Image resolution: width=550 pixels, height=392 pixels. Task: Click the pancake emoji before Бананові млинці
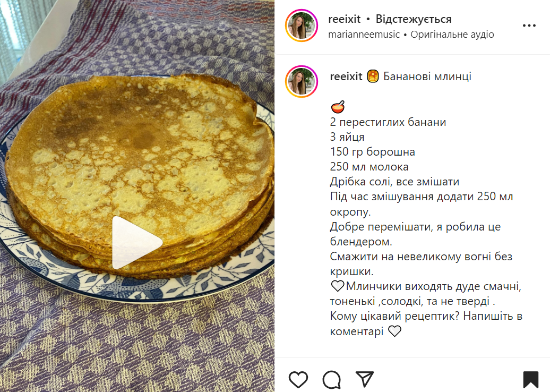[373, 76]
